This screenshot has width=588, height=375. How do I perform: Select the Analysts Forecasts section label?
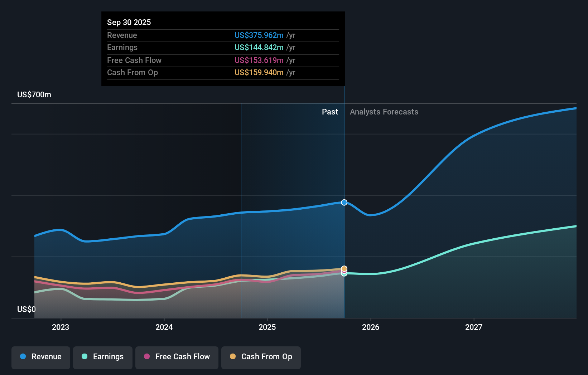coord(384,112)
